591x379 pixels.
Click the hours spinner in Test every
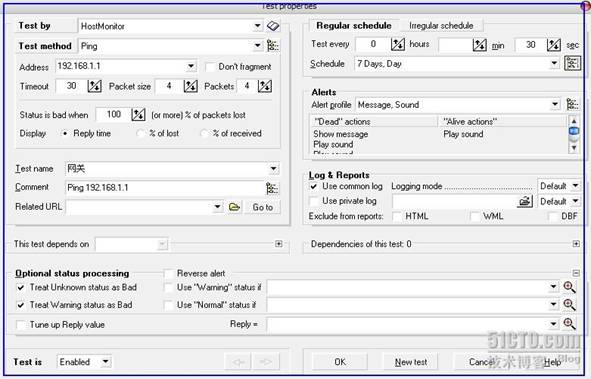(398, 44)
